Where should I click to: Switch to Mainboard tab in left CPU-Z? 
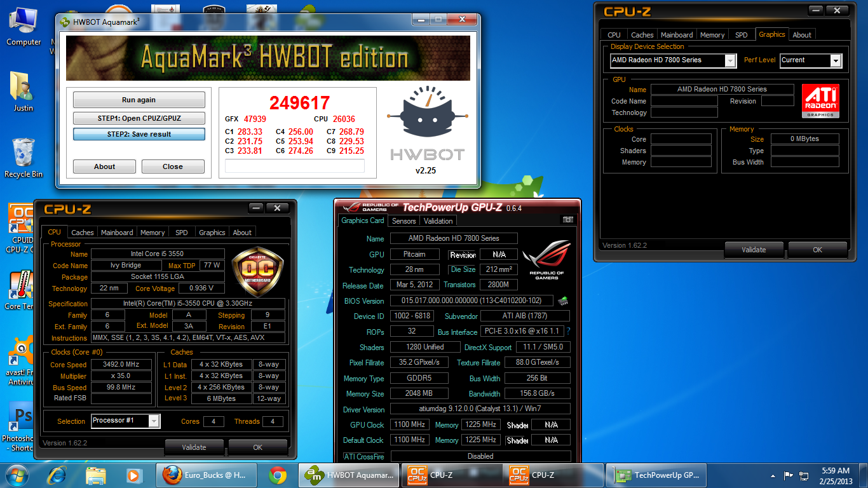click(117, 233)
